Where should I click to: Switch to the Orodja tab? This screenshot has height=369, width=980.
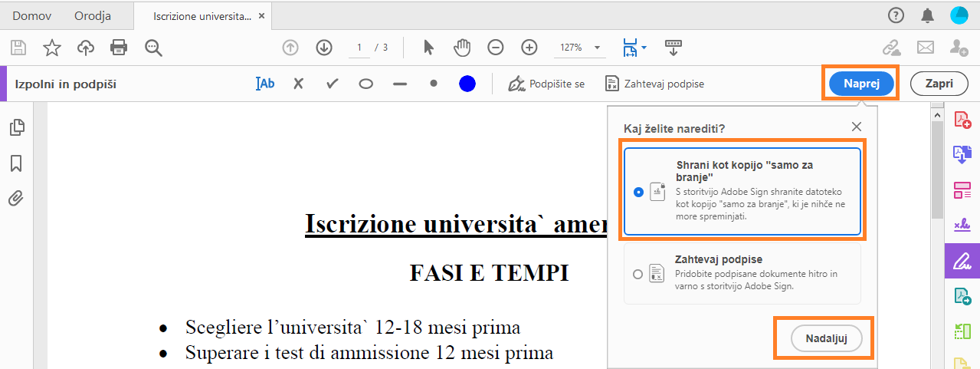point(93,15)
